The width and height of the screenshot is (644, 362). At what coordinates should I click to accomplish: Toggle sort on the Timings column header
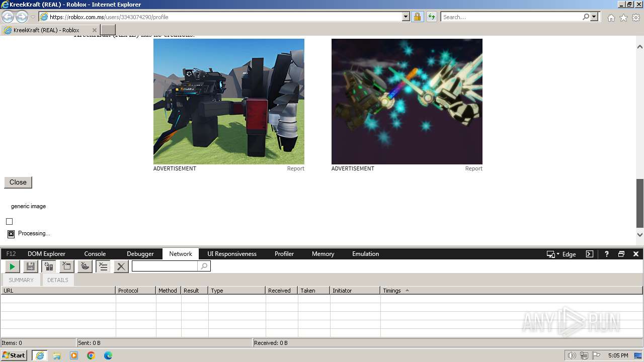pyautogui.click(x=512, y=291)
